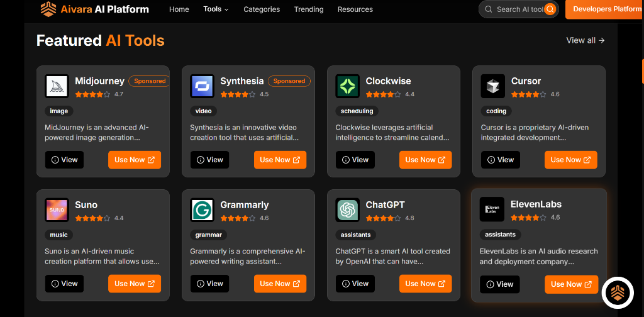Open the Midjourney sailboat logo thumbnail
This screenshot has height=317, width=644.
(57, 86)
